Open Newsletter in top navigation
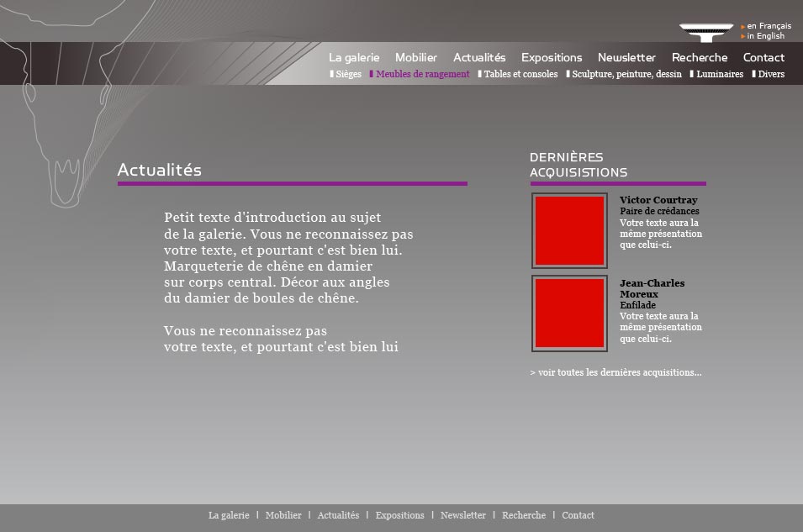The width and height of the screenshot is (803, 532). point(626,57)
